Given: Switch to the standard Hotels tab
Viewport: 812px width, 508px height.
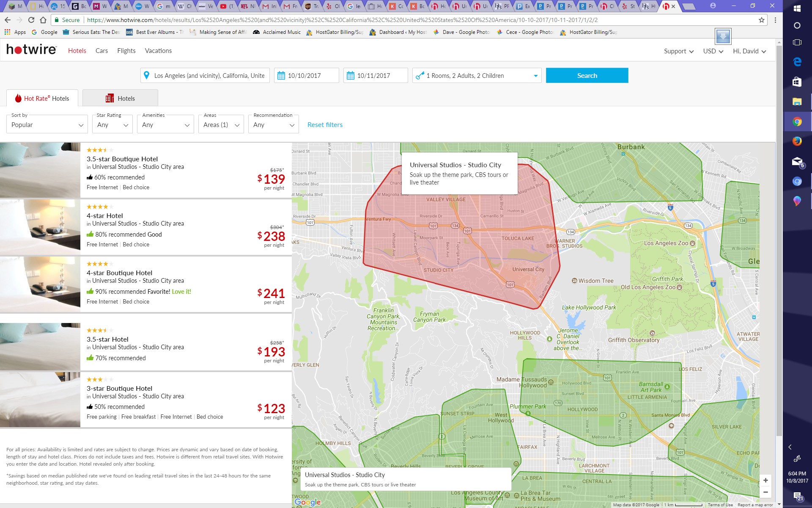Looking at the screenshot, I should tap(120, 98).
